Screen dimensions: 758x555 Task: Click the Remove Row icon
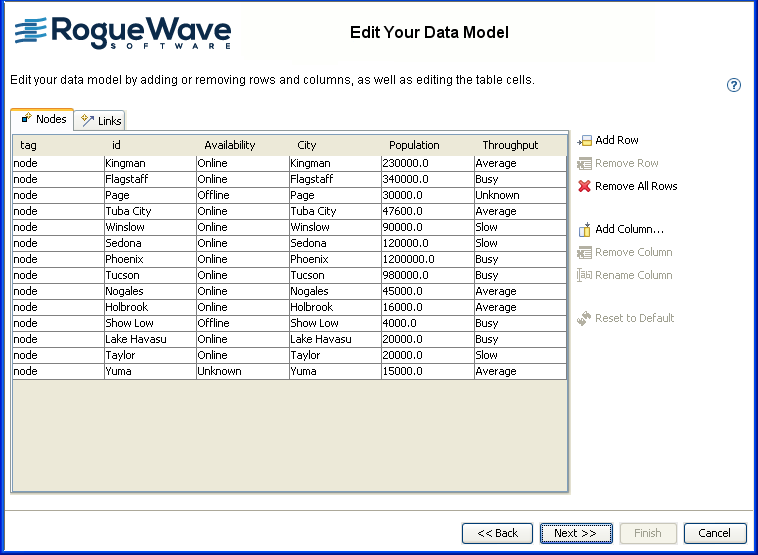585,164
